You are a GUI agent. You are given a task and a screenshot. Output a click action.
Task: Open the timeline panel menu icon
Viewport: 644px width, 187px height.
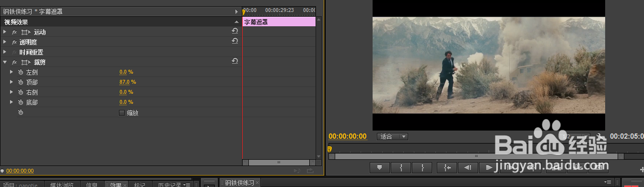(x=608, y=182)
